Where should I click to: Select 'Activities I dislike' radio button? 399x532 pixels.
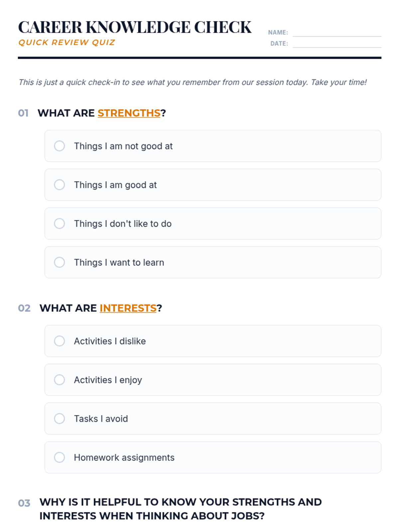[60, 341]
